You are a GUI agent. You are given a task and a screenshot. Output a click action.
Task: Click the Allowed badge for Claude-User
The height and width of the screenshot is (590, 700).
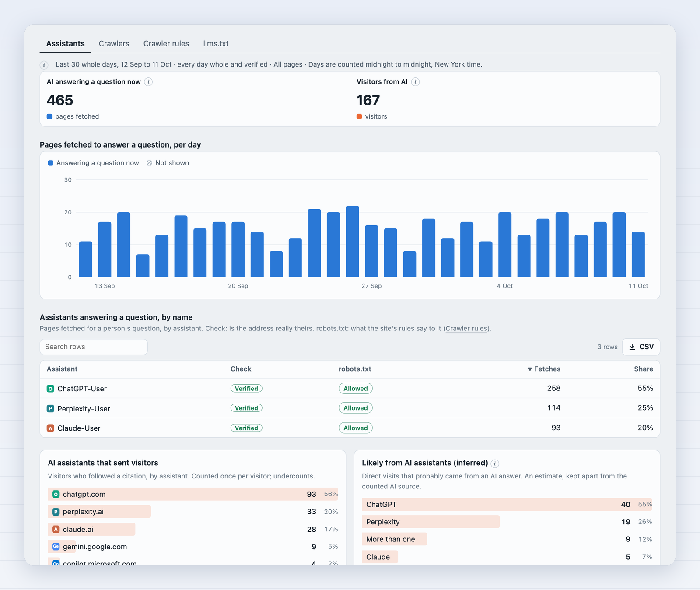coord(356,428)
